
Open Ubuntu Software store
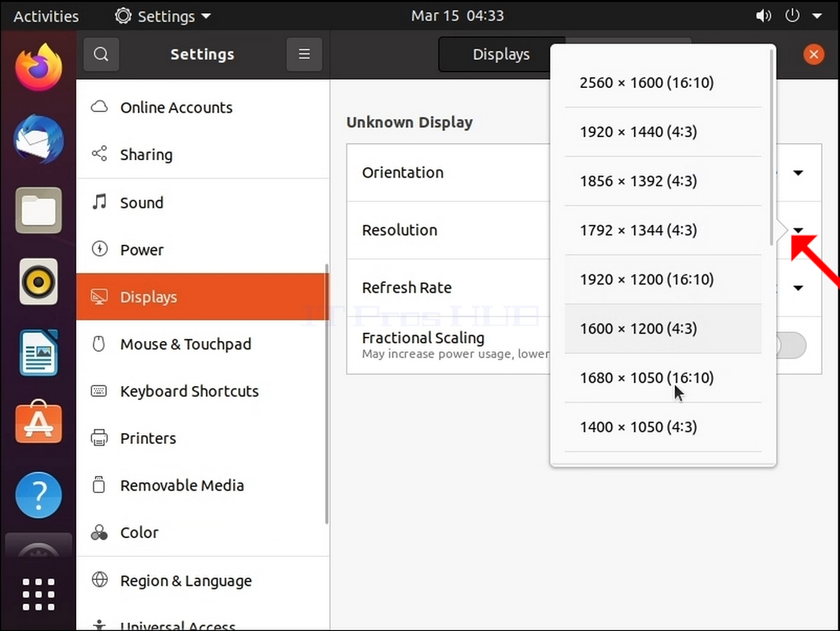point(39,422)
